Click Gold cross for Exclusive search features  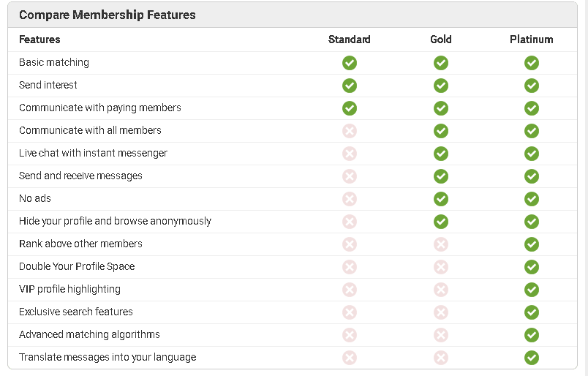click(440, 312)
